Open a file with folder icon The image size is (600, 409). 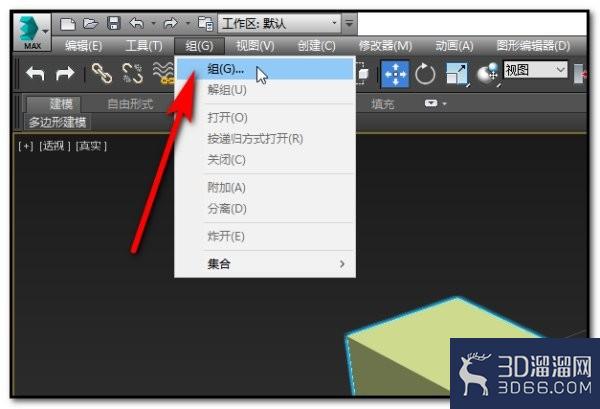[x=90, y=24]
